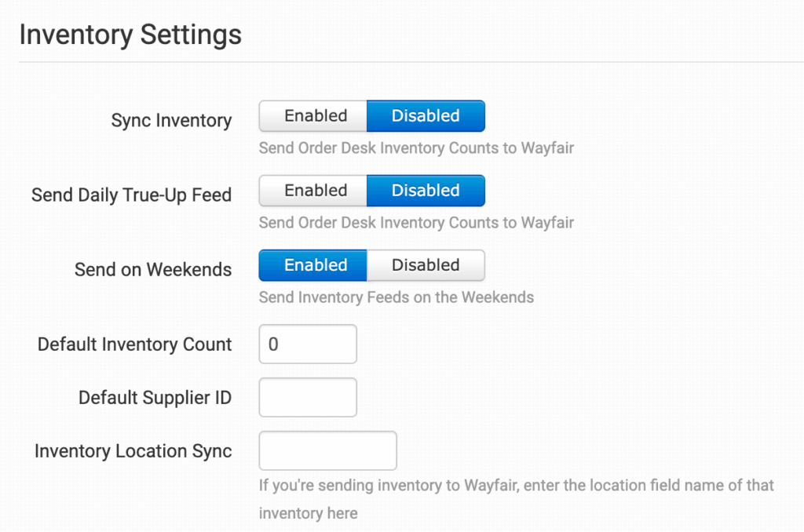Viewport: 804px width, 532px height.
Task: Click the Inventory Settings heading
Action: point(130,35)
